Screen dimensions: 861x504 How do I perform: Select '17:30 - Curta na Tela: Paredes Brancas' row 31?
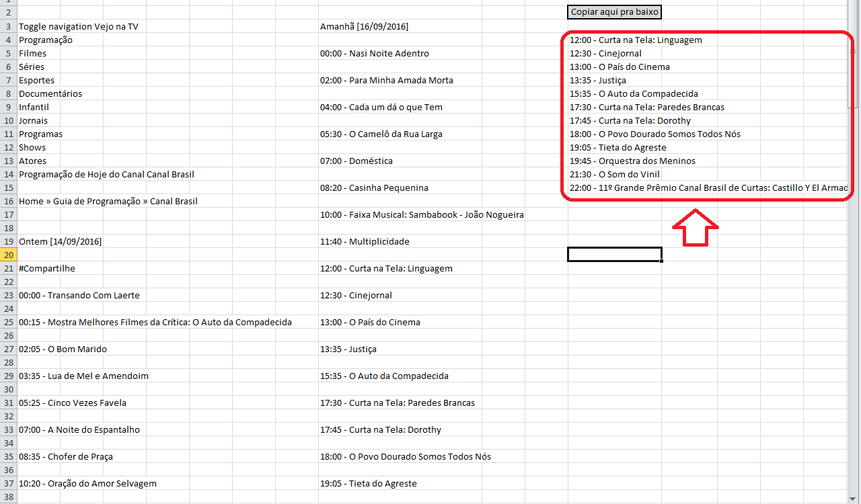(x=398, y=403)
